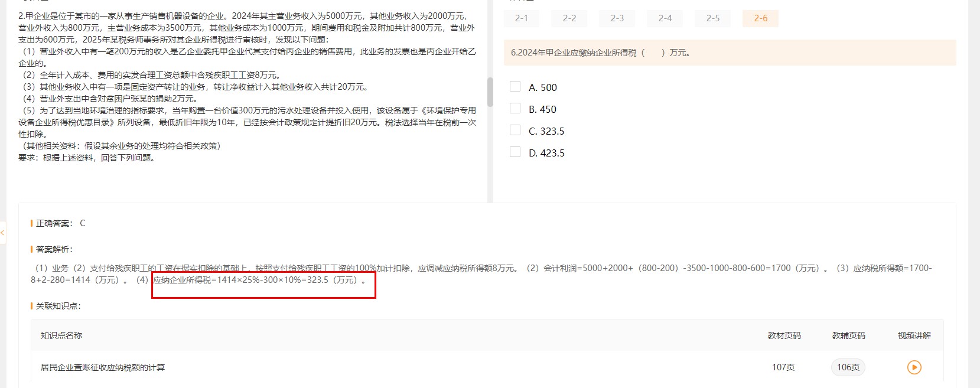The width and height of the screenshot is (980, 388).
Task: Click the question stem 6.2024年甲企业应缴纳企业所得税
Action: tap(600, 53)
